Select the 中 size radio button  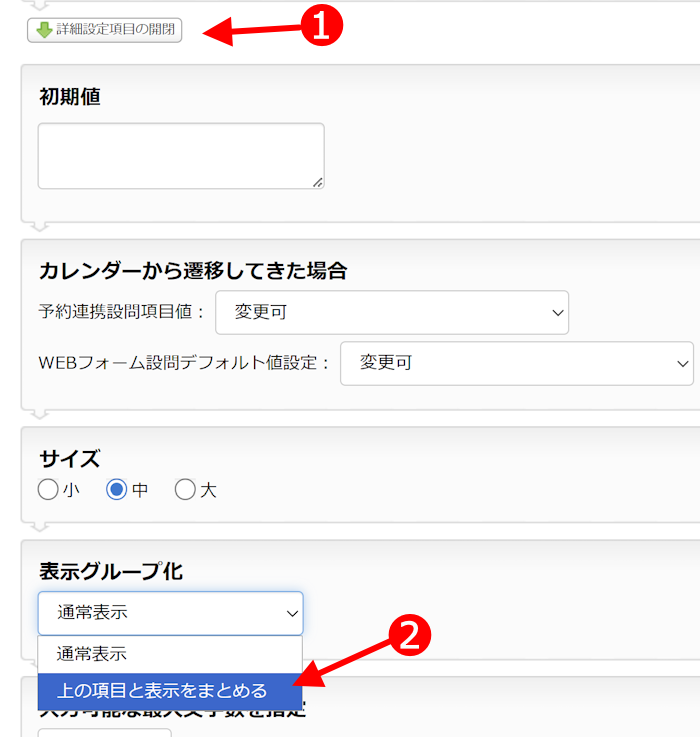pyautogui.click(x=117, y=490)
